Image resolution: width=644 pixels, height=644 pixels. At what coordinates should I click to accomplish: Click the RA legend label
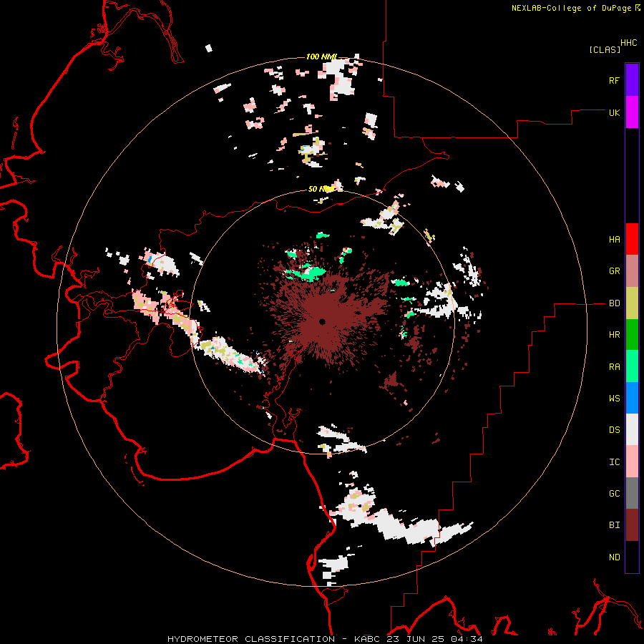[614, 367]
